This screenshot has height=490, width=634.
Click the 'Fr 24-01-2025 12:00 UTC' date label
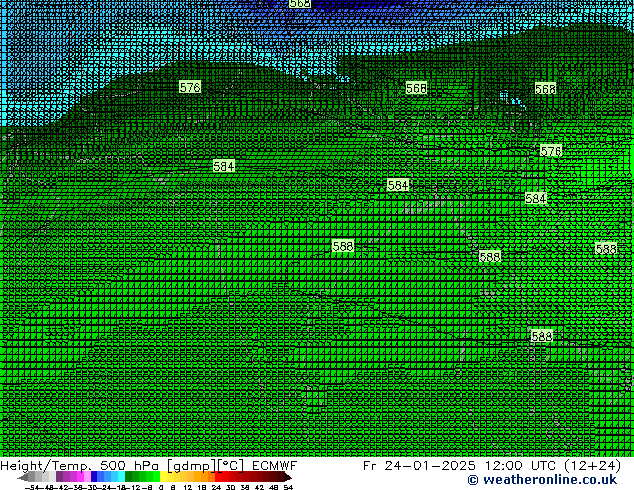tap(460, 466)
